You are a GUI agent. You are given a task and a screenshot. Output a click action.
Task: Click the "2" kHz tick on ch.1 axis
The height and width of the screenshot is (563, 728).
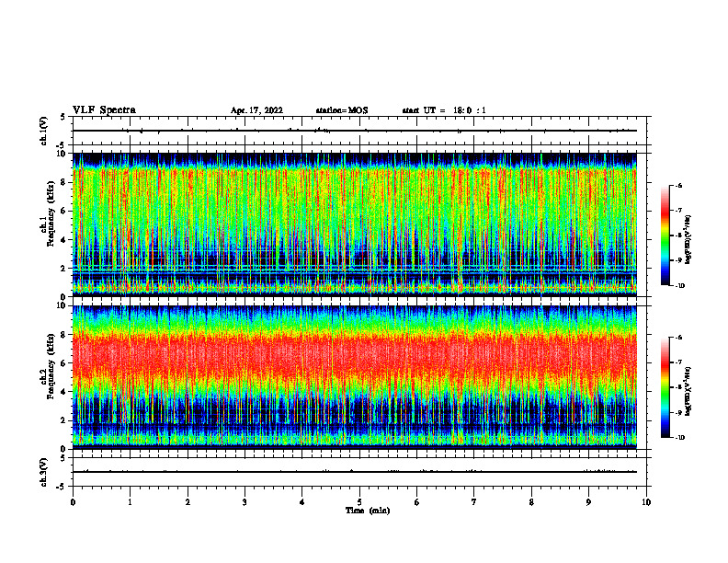click(64, 268)
